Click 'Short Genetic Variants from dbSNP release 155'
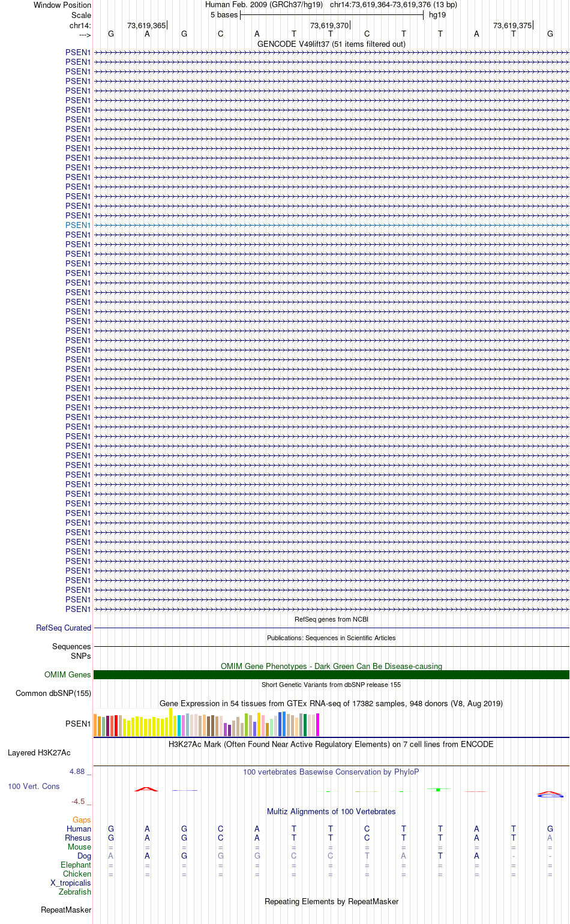Screen dimensions: 570x924 [331, 685]
